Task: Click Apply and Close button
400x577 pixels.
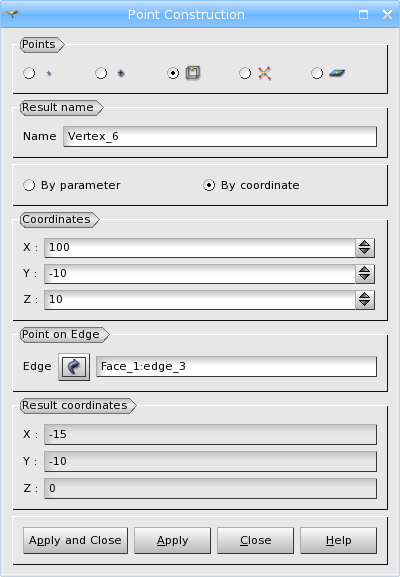Action: pyautogui.click(x=75, y=540)
